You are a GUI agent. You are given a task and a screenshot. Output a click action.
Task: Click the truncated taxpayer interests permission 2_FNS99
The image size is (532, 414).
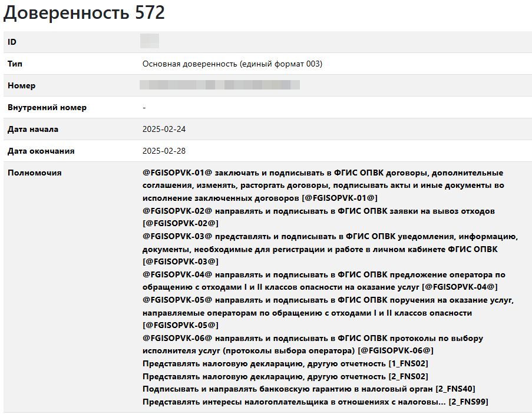[315, 402]
